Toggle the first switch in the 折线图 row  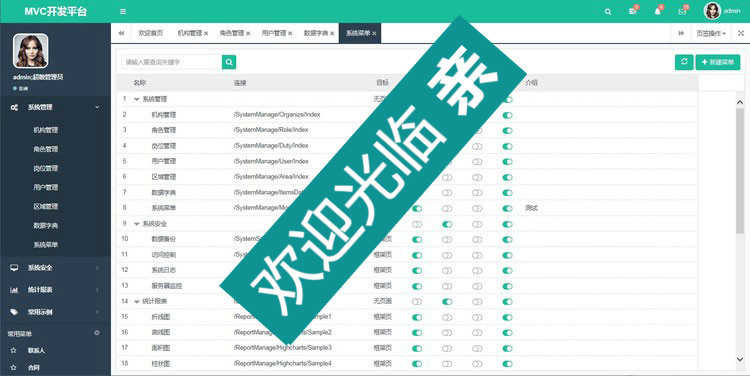(x=417, y=317)
